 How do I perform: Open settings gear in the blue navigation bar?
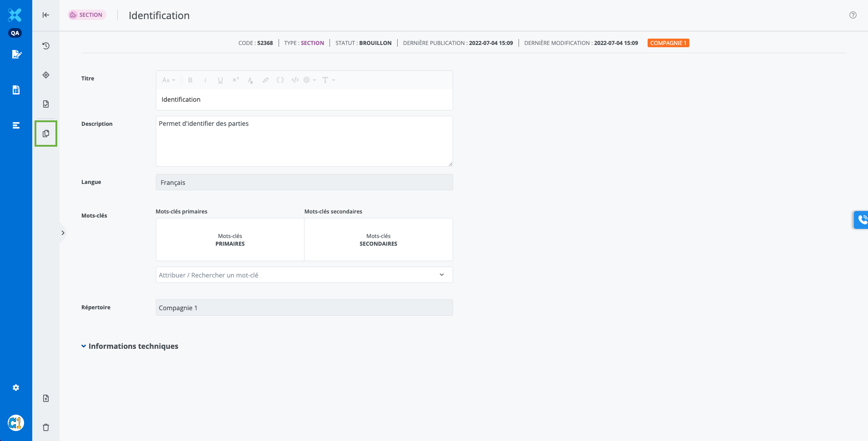(16, 387)
